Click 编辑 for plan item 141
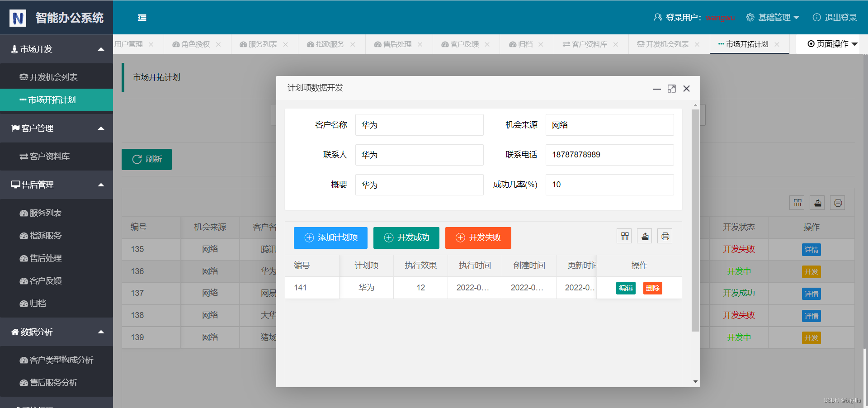Screen dimensions: 868x408 tap(626, 288)
